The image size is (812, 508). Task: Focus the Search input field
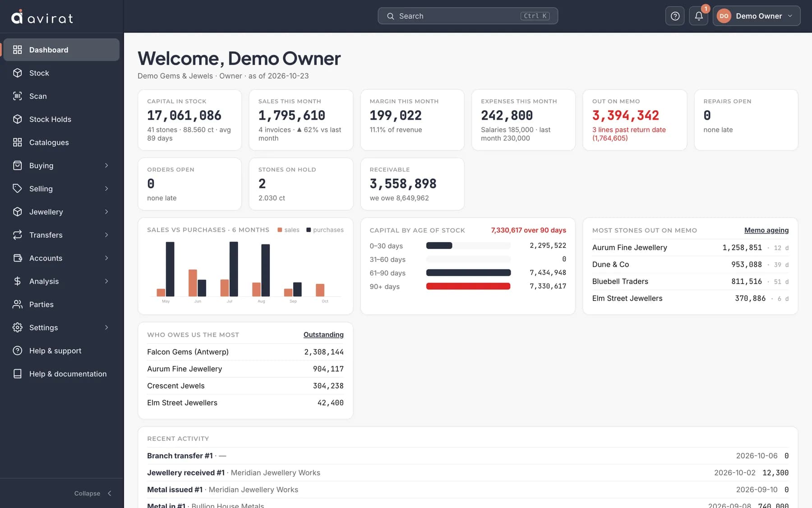click(468, 16)
